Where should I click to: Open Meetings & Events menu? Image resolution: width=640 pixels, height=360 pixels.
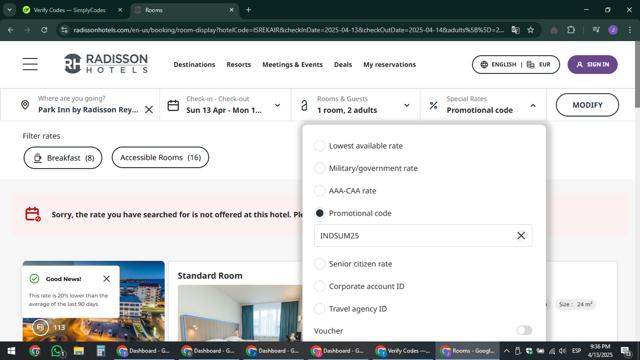tap(292, 64)
